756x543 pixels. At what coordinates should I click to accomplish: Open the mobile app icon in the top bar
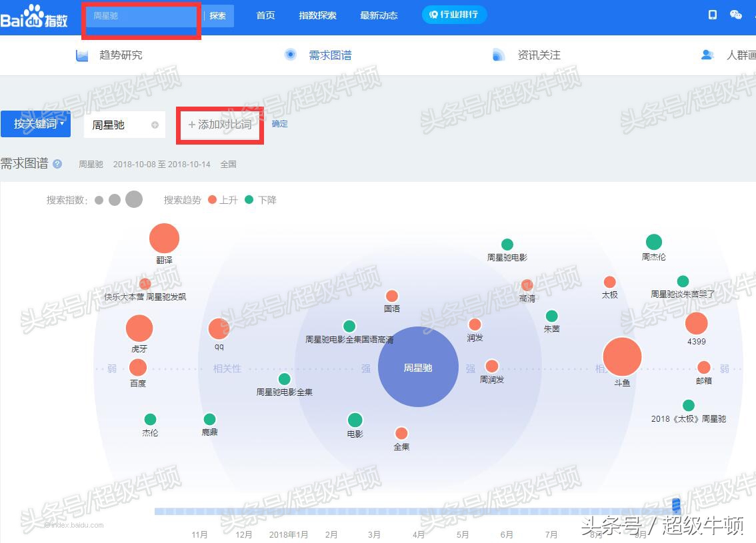coord(713,14)
